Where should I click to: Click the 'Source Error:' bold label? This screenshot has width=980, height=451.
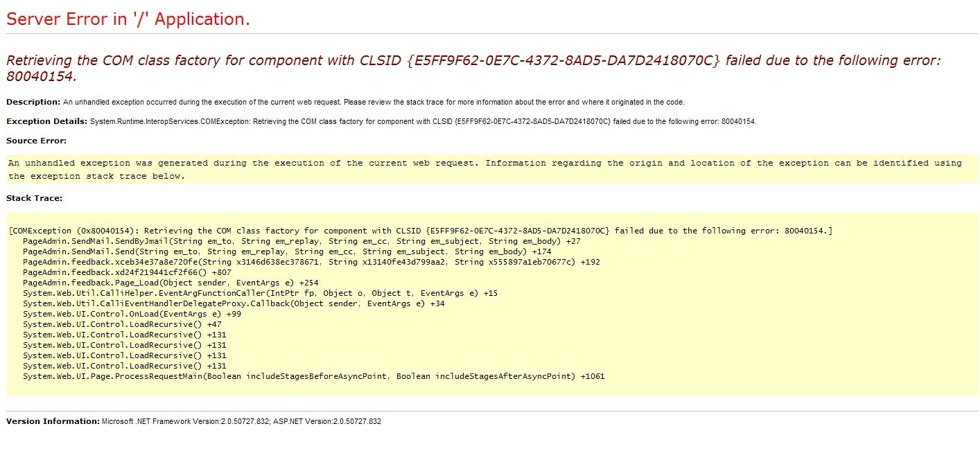36,141
